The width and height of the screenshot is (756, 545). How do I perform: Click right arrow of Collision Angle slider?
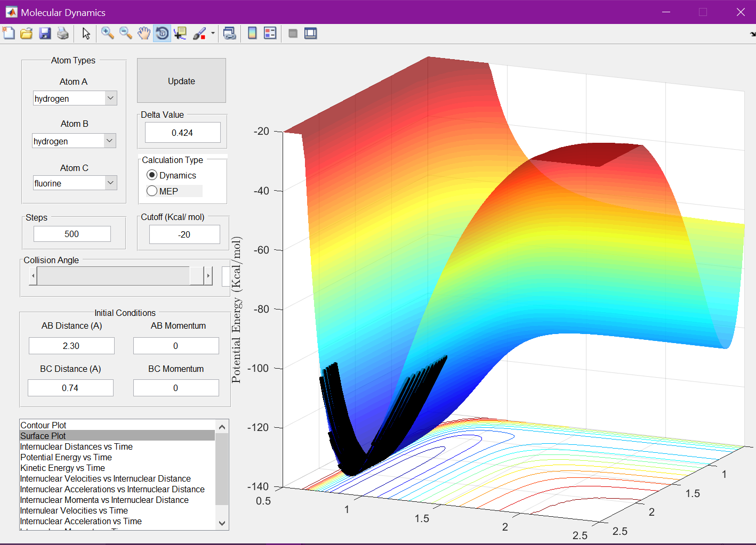208,276
